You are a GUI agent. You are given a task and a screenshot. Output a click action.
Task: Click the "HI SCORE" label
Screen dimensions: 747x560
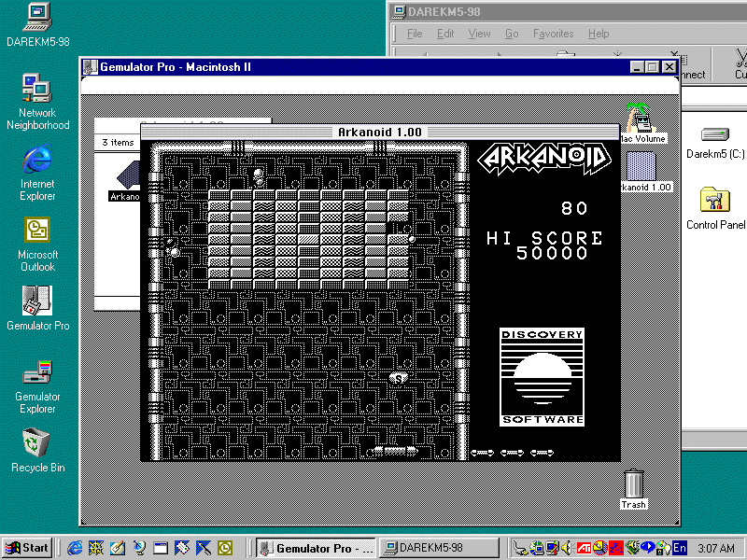point(544,238)
